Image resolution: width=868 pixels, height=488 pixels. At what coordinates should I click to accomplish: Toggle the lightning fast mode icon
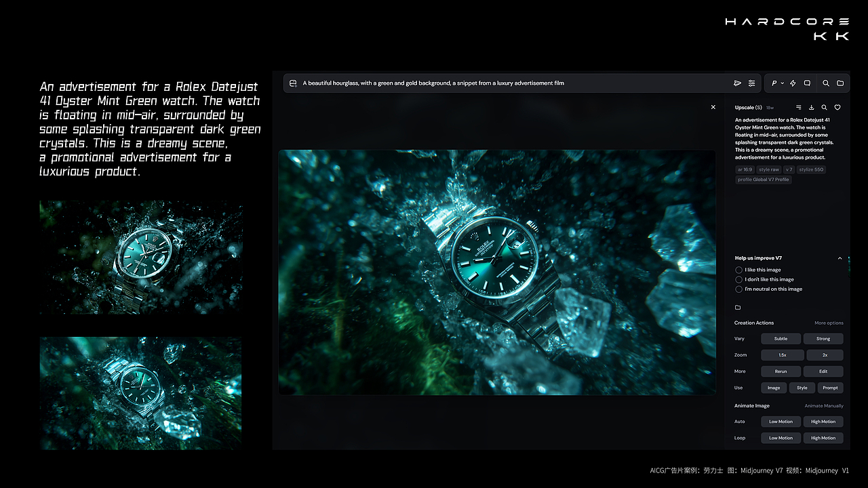click(x=793, y=83)
